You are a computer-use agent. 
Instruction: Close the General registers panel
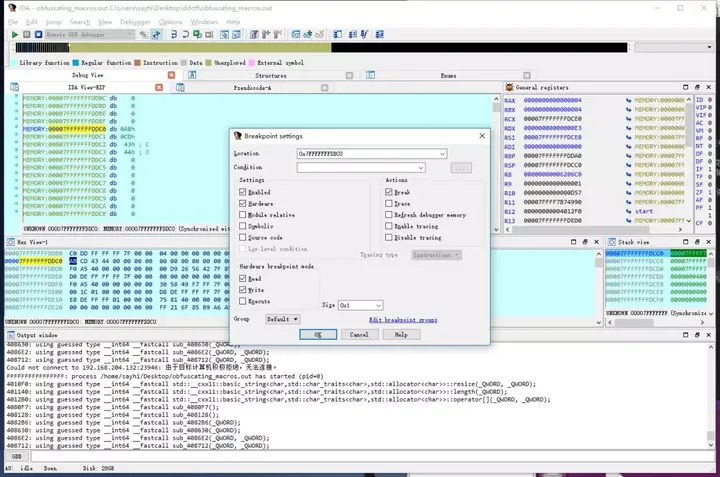point(709,87)
